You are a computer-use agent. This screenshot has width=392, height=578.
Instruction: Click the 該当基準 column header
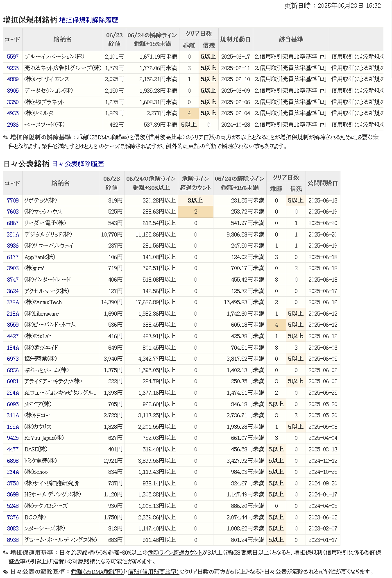coord(291,39)
